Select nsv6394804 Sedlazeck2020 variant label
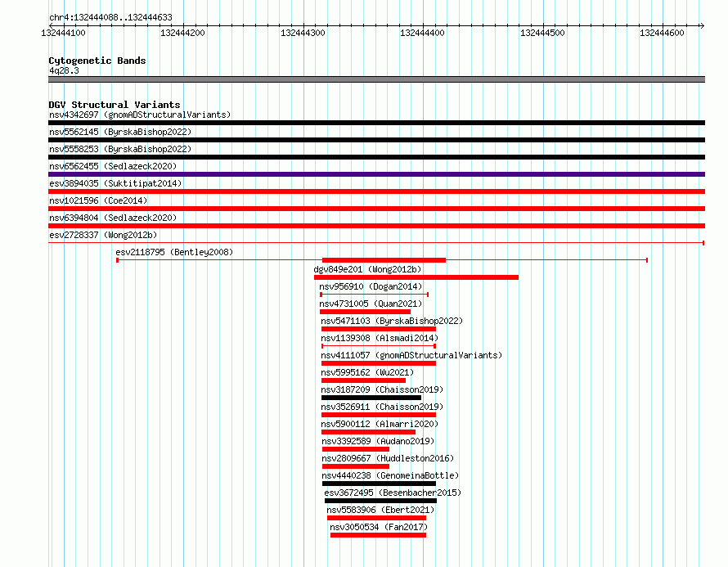728x567 pixels. pyautogui.click(x=113, y=218)
